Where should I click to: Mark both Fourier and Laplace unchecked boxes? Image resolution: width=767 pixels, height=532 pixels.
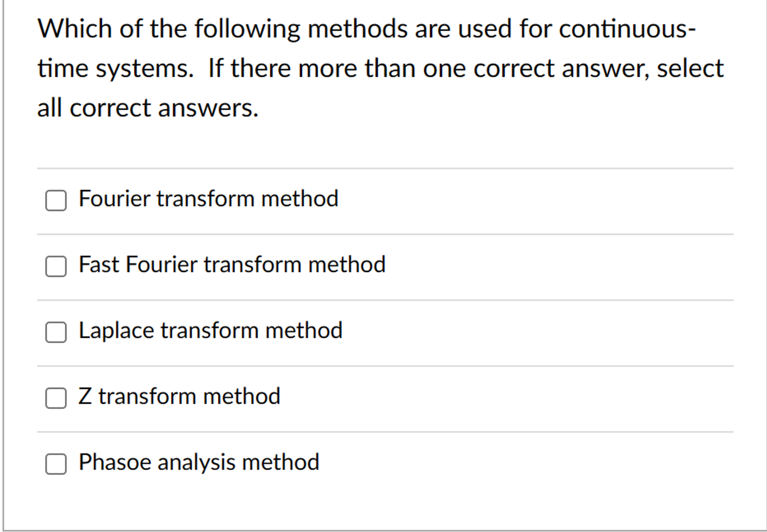tap(56, 201)
